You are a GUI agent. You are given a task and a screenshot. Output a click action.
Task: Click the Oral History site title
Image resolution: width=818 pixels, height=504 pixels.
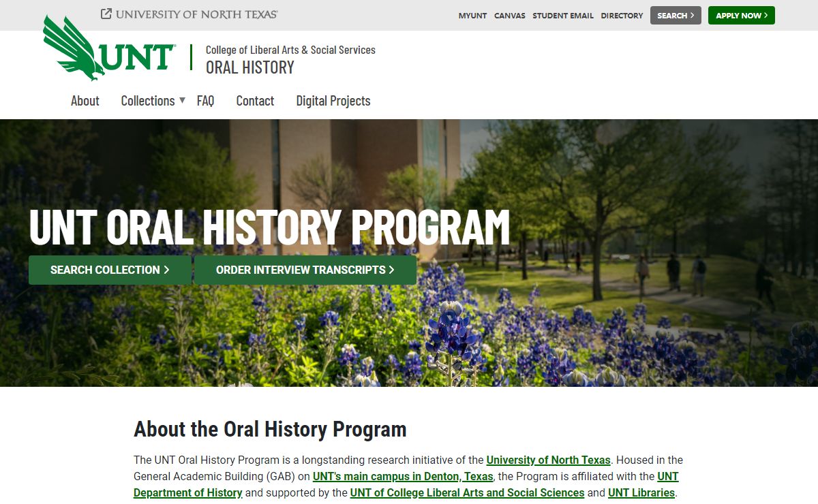250,67
